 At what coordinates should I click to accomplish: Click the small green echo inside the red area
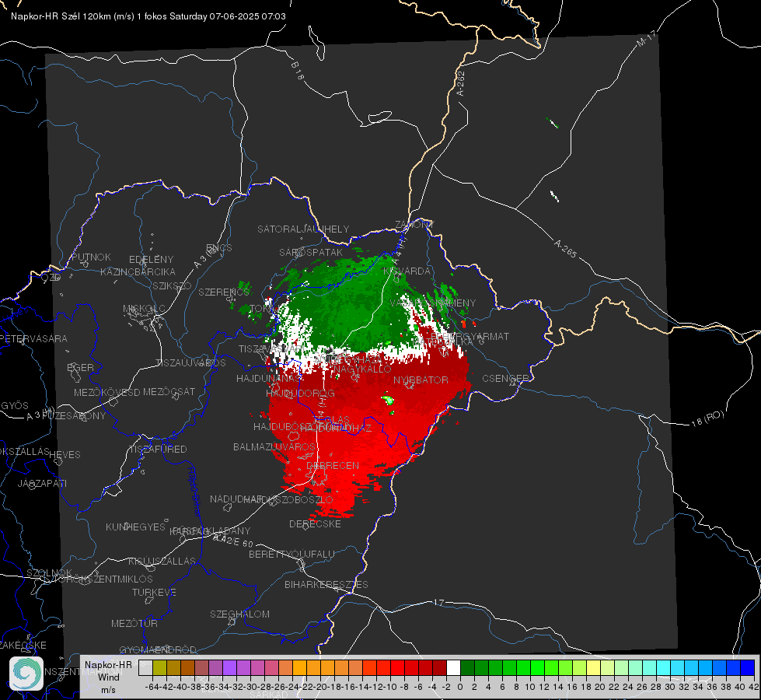(387, 401)
